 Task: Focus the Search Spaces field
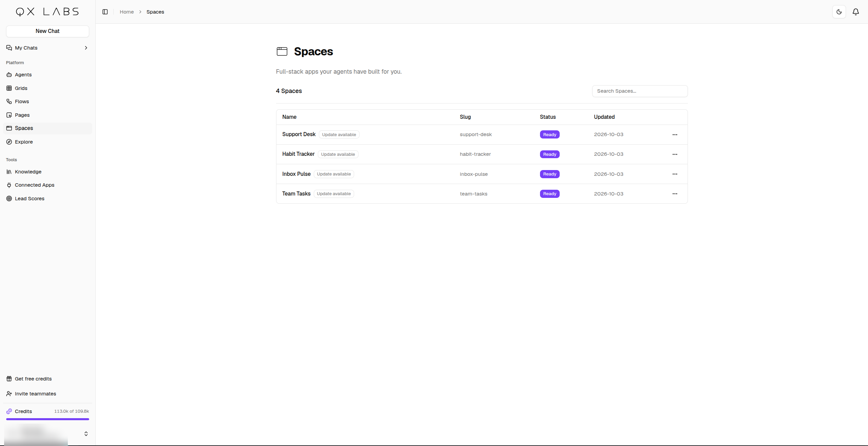[x=640, y=91]
